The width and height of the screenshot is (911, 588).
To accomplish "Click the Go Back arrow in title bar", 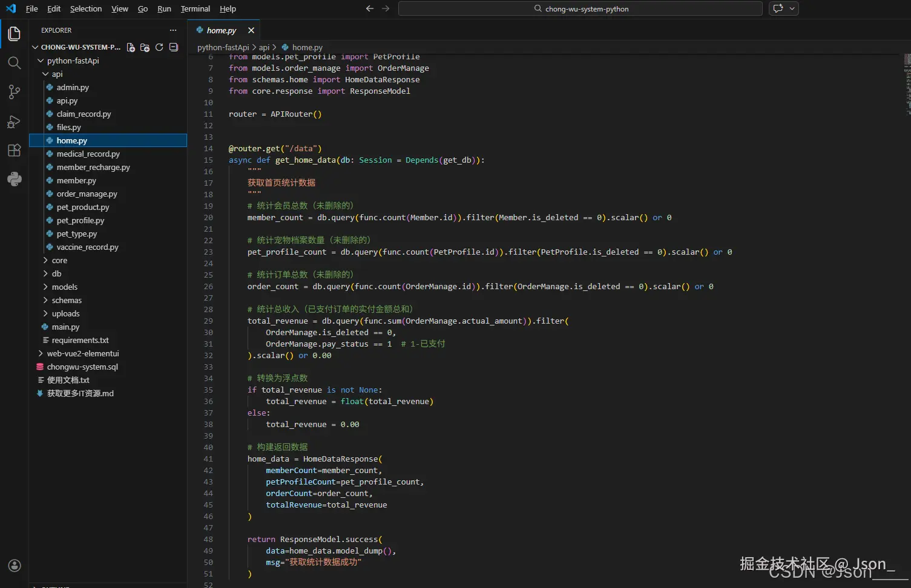I will click(x=369, y=8).
